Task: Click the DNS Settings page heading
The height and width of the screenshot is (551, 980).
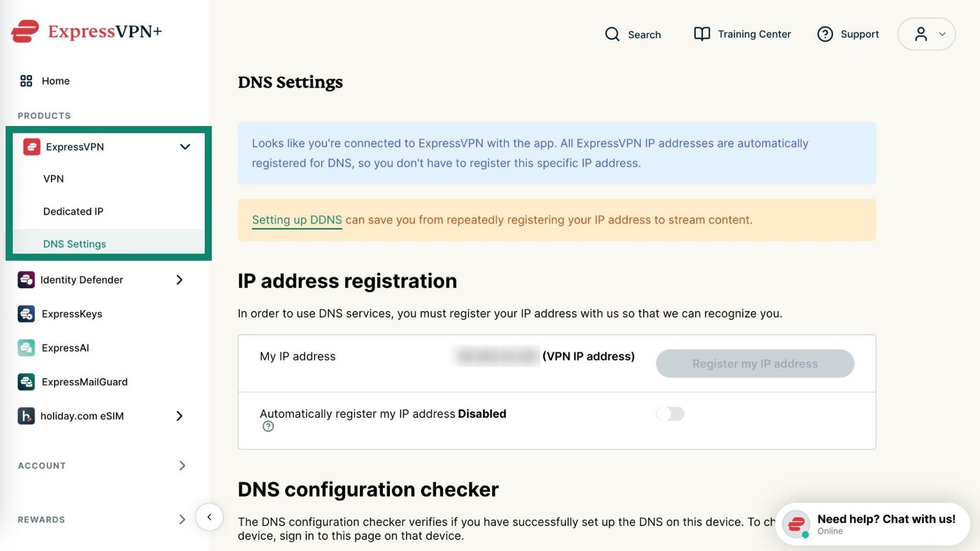Action: tap(290, 82)
